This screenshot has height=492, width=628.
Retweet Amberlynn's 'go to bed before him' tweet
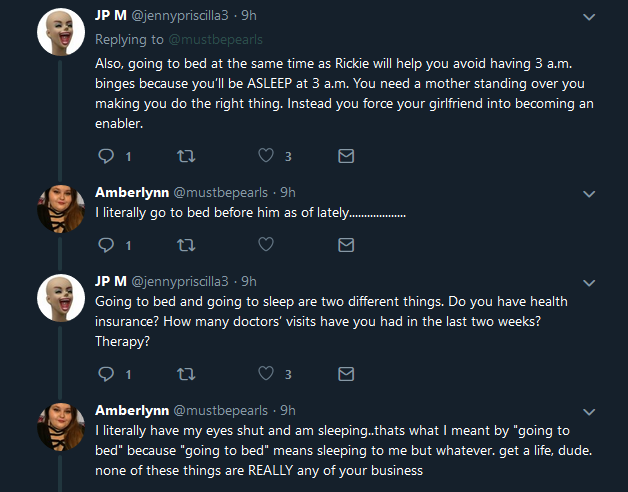coord(186,245)
